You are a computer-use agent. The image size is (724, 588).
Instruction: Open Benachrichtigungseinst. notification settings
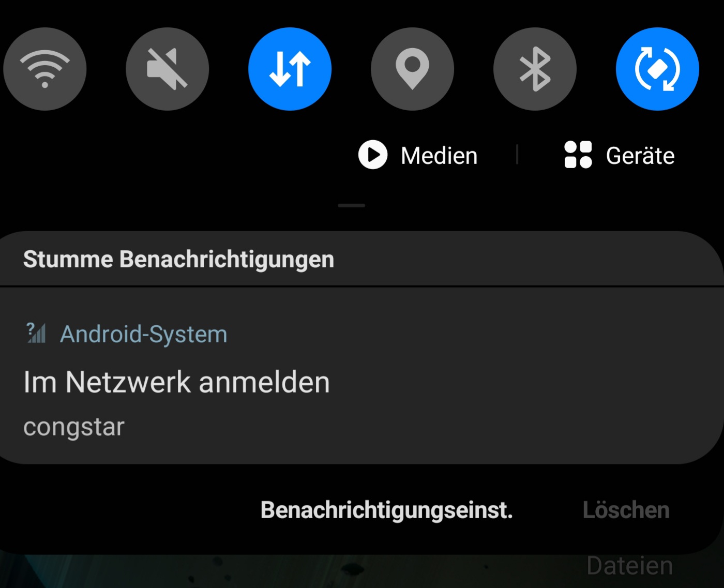pyautogui.click(x=387, y=510)
